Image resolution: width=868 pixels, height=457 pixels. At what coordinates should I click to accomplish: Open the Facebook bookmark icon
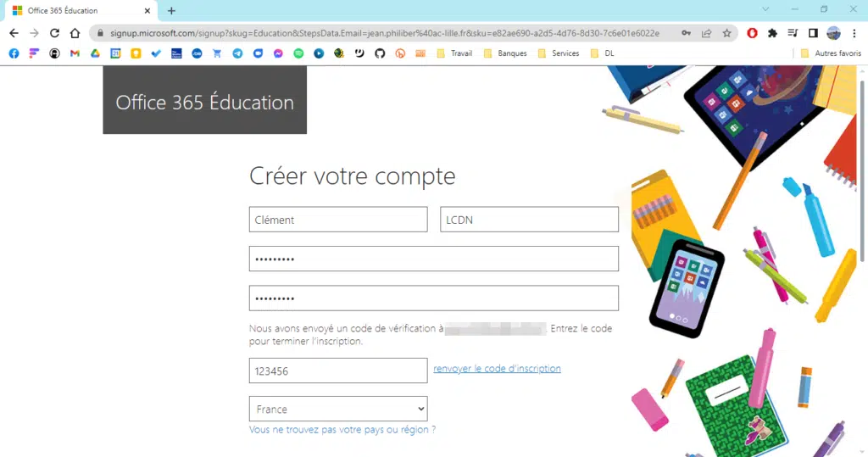pyautogui.click(x=14, y=53)
